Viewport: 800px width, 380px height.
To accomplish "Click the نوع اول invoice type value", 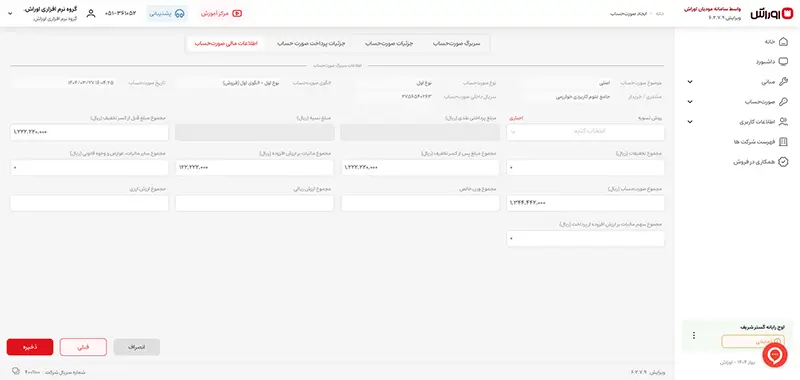I will [x=423, y=83].
